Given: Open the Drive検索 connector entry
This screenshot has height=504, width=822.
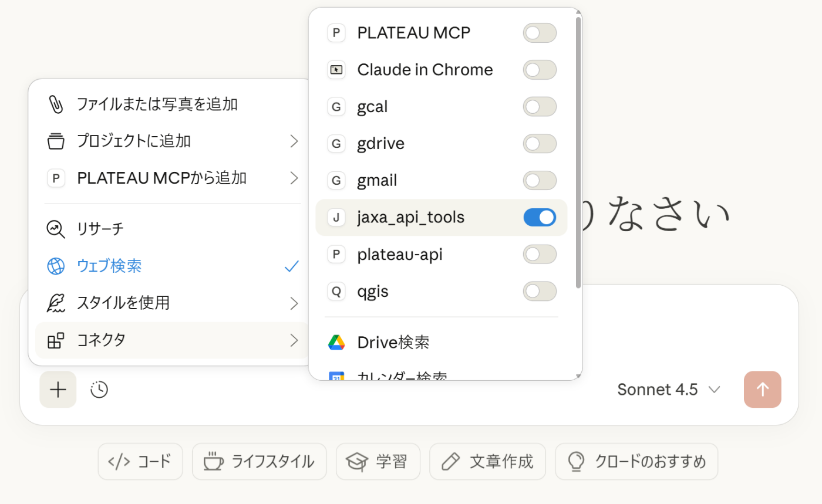Looking at the screenshot, I should [442, 343].
